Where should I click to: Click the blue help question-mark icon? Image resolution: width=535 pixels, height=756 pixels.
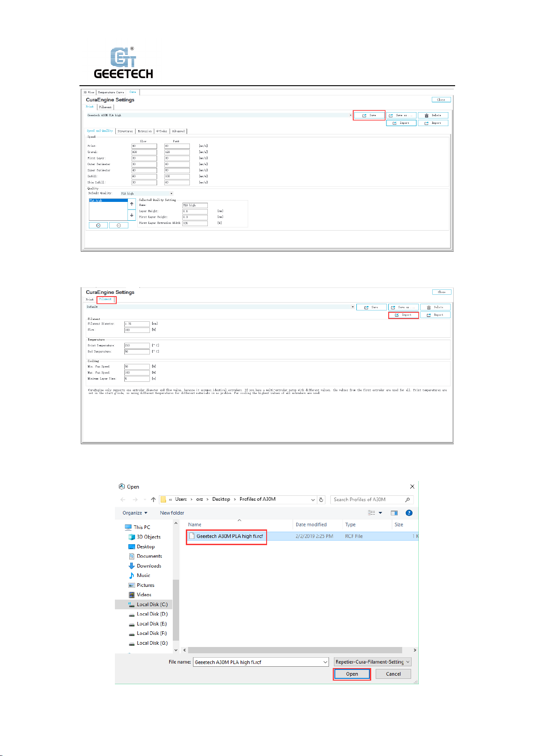(x=409, y=513)
